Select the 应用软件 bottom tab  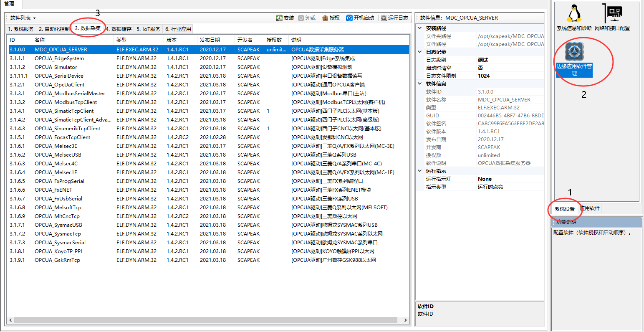pos(590,208)
